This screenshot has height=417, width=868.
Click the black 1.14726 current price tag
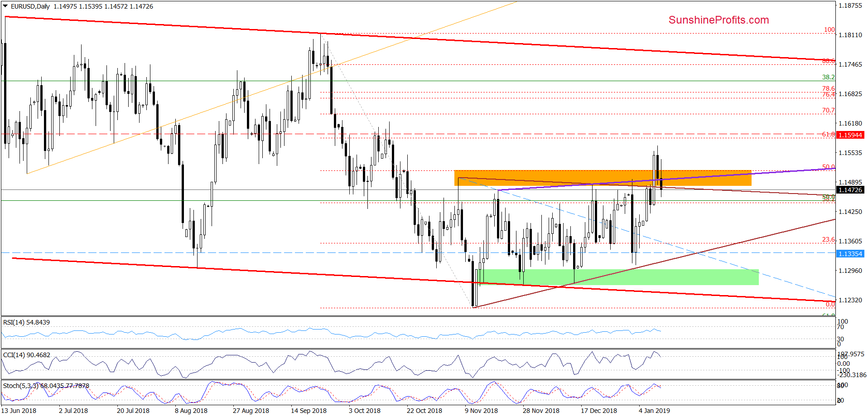(850, 190)
